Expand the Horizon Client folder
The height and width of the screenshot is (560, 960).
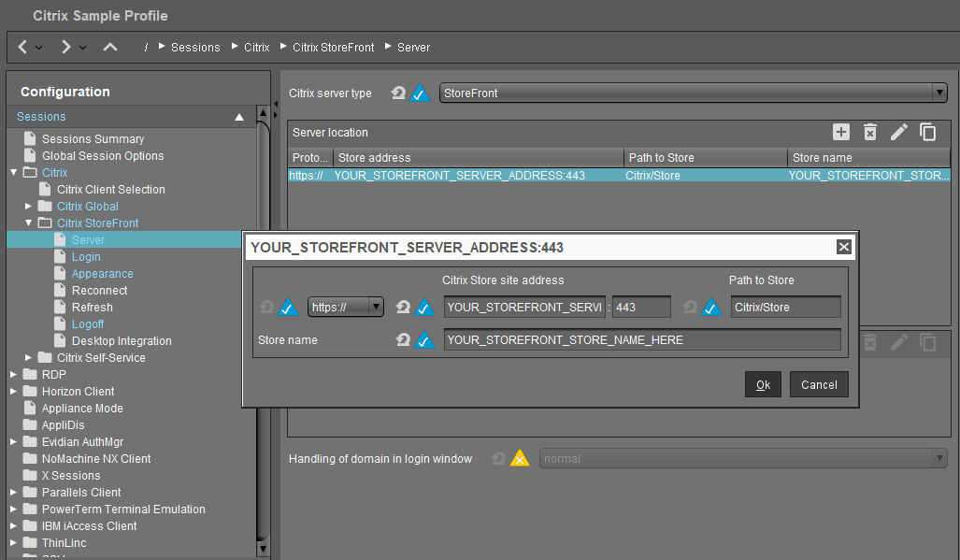coord(13,391)
